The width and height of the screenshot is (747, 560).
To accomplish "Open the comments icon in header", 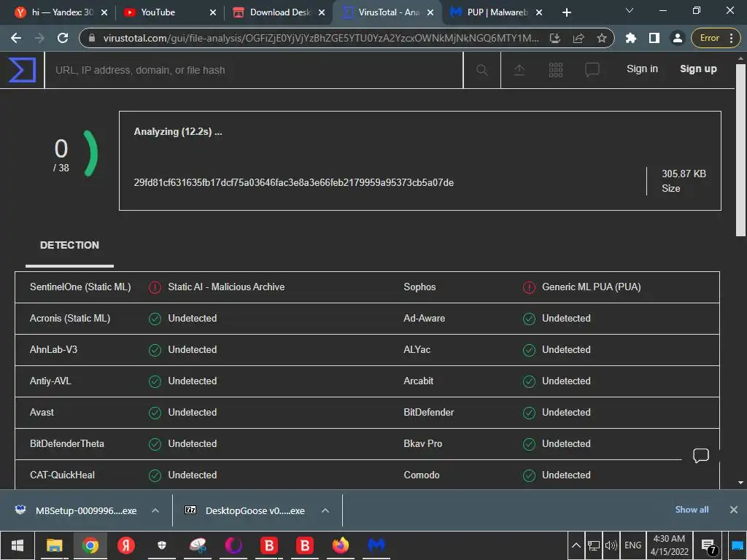I will point(592,70).
